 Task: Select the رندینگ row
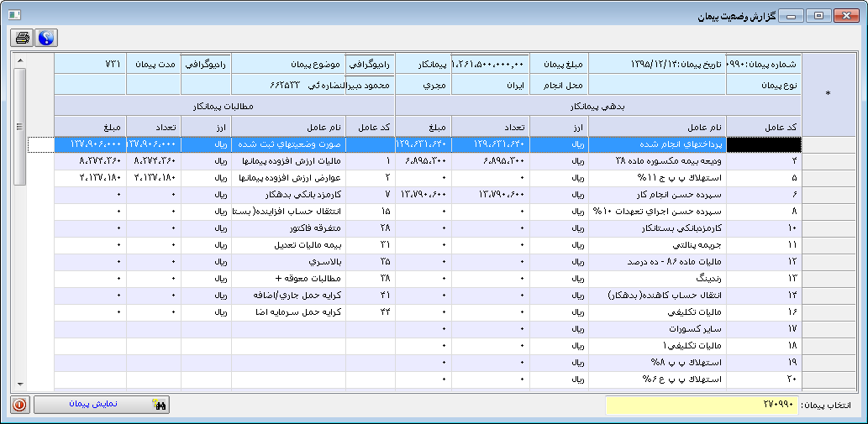[x=657, y=280]
